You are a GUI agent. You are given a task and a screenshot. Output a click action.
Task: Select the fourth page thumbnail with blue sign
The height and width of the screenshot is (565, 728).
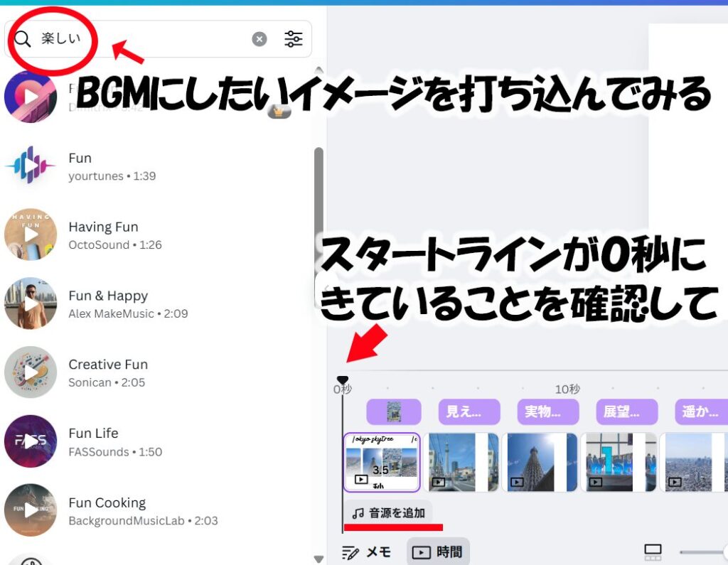point(619,463)
